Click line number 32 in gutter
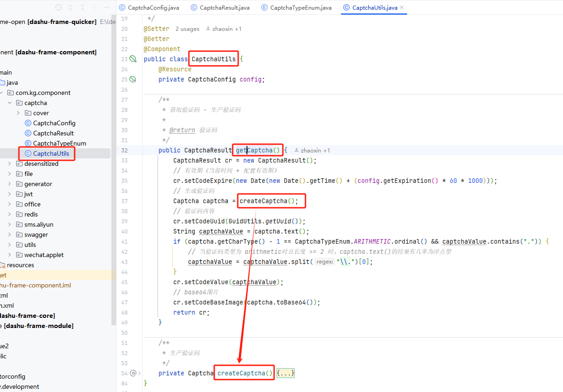 (124, 150)
